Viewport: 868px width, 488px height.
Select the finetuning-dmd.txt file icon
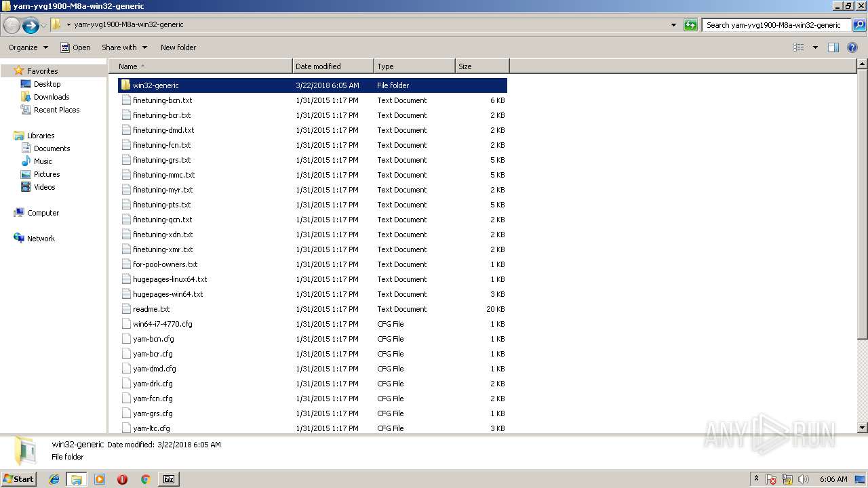(125, 130)
